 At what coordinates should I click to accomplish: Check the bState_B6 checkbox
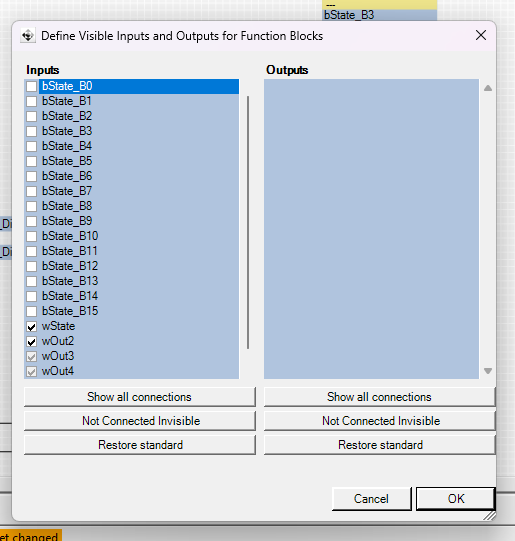(31, 176)
